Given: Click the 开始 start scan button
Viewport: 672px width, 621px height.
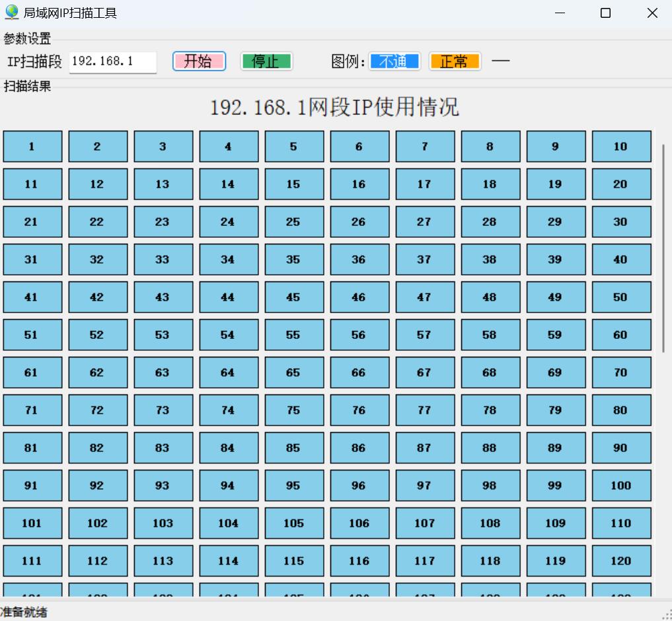Looking at the screenshot, I should 199,61.
